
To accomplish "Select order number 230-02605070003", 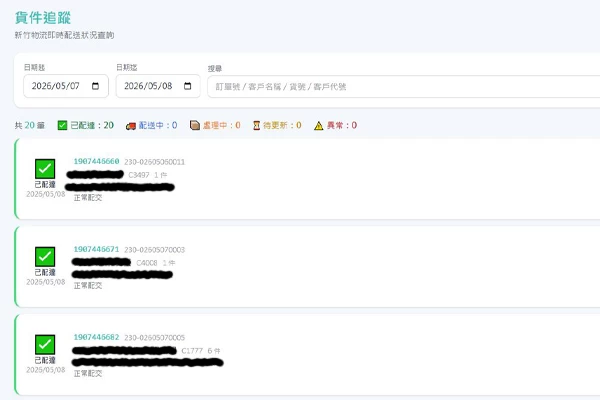I will tap(155, 250).
